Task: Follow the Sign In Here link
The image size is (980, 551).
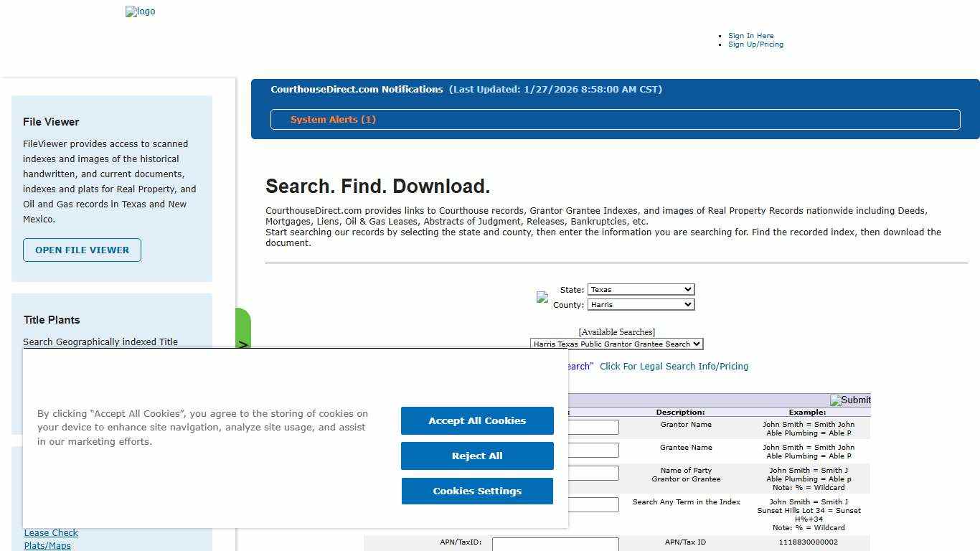Action: (751, 35)
